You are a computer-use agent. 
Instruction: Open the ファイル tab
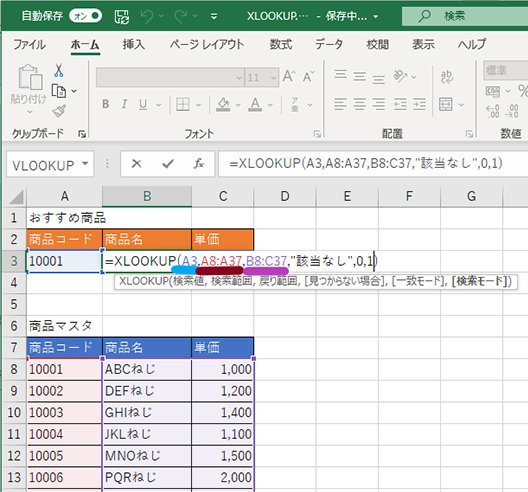point(29,44)
